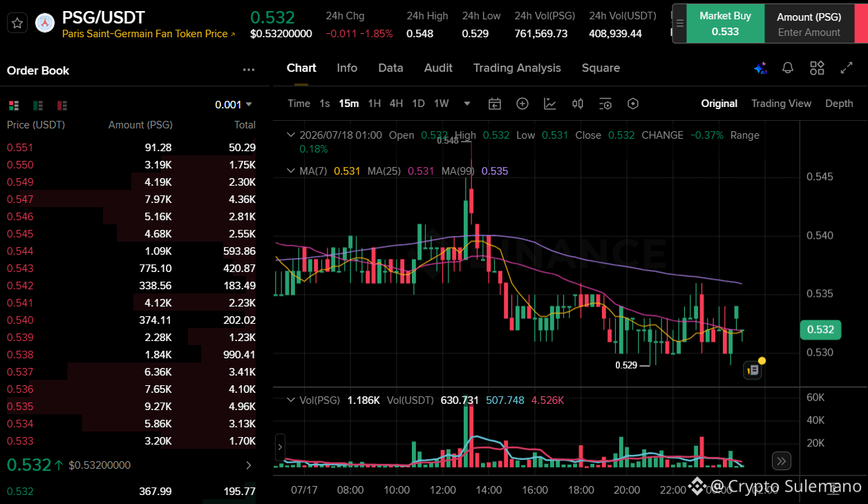This screenshot has height=504, width=868.
Task: Open Paris Saint-Germain Fan Token Price link
Action: point(149,34)
